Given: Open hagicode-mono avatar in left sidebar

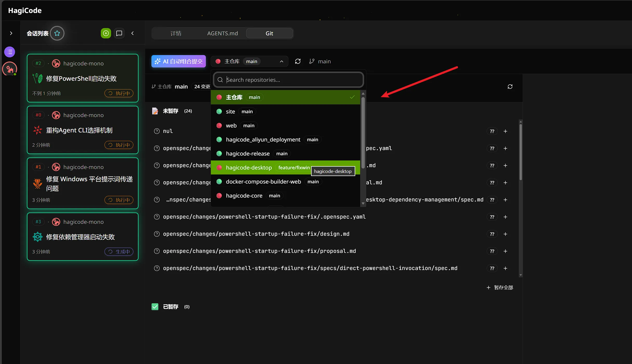Looking at the screenshot, I should [x=10, y=69].
